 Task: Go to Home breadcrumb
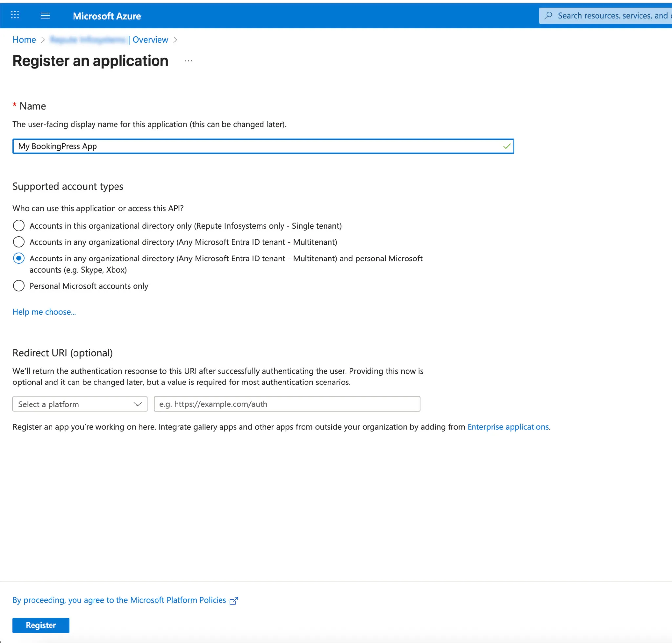pyautogui.click(x=24, y=40)
